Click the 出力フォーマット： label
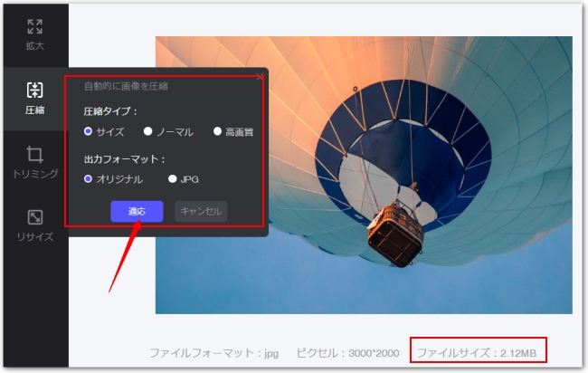 pyautogui.click(x=125, y=159)
